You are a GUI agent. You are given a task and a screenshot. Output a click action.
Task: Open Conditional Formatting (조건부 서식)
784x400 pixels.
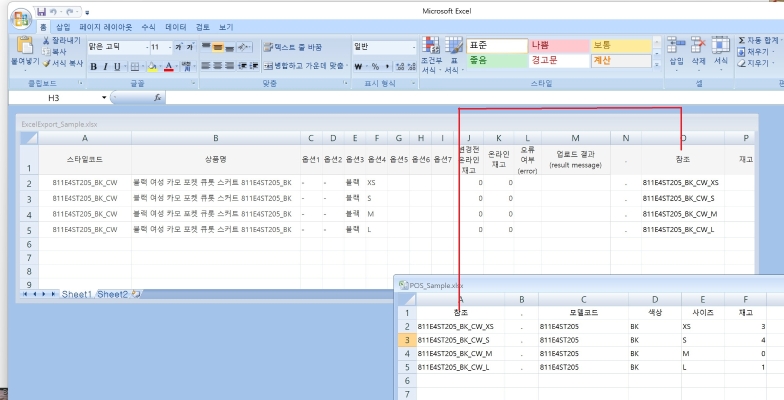point(429,54)
